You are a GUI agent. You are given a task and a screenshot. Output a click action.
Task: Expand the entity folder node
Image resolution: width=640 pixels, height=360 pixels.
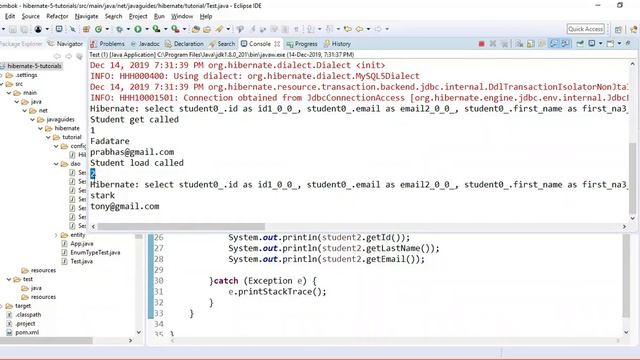tap(56, 235)
